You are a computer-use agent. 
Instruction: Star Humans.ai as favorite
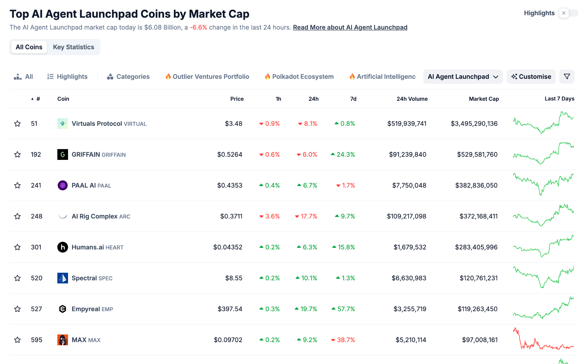point(18,247)
